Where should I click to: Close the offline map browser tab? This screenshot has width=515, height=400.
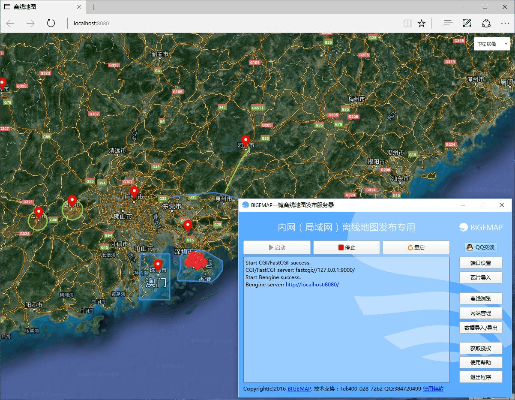pos(79,7)
